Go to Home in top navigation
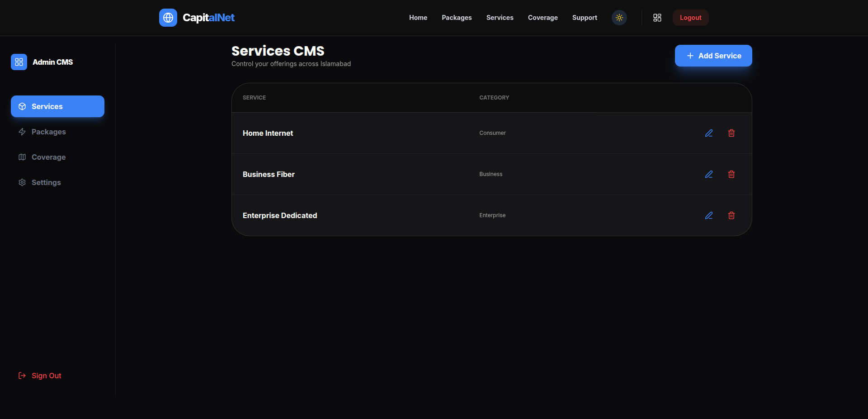The image size is (868, 419). click(418, 18)
